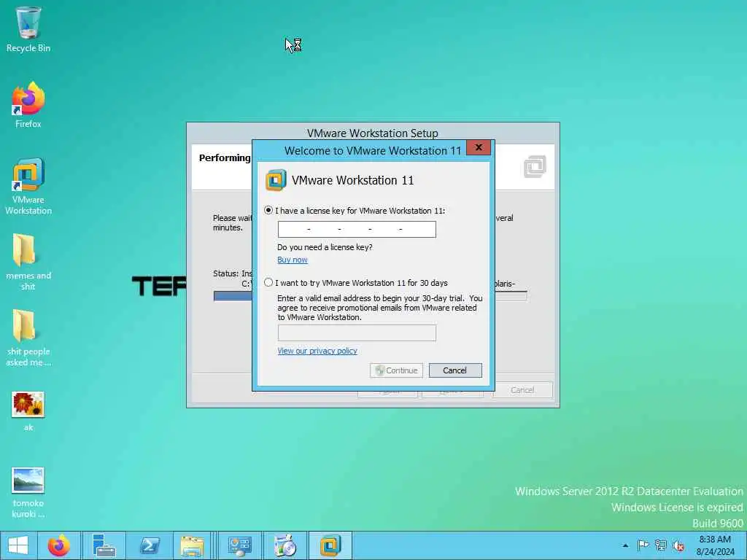Screen dimensions: 747x560
Task: Switch to the installer disc taskbar icon
Action: point(285,545)
